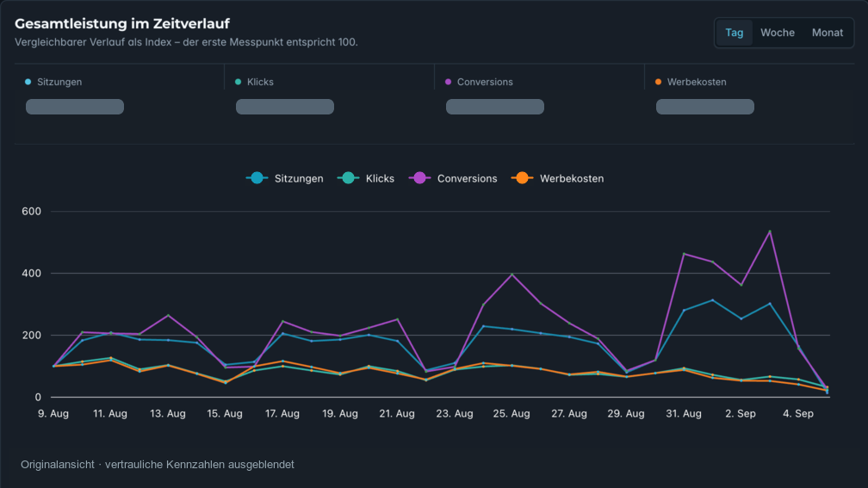The image size is (868, 488).
Task: Click the Conversions data point at 25. Aug
Action: pos(512,275)
